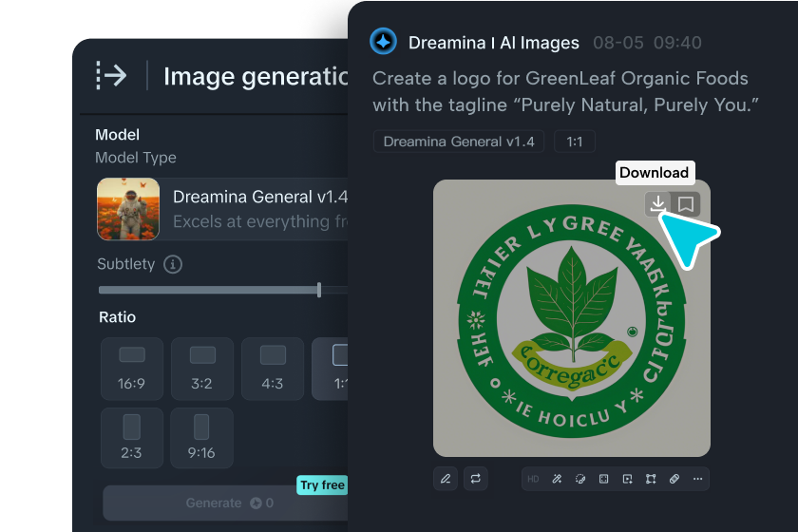Click the HD upscale icon
798x532 pixels.
pos(533,479)
